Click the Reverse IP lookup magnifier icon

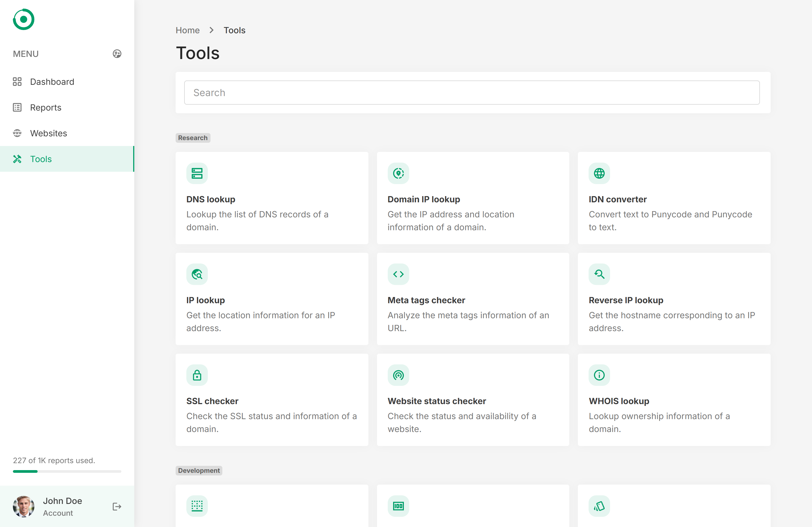(x=599, y=274)
